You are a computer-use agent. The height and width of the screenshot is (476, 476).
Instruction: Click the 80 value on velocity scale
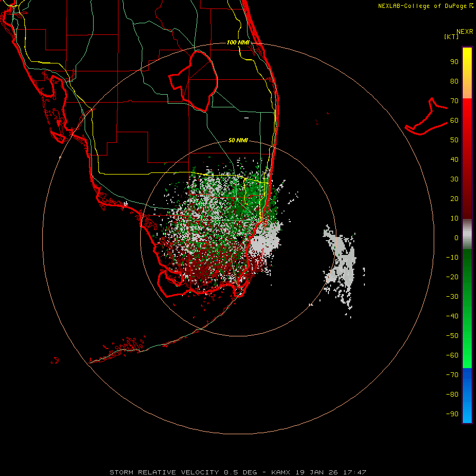click(454, 81)
